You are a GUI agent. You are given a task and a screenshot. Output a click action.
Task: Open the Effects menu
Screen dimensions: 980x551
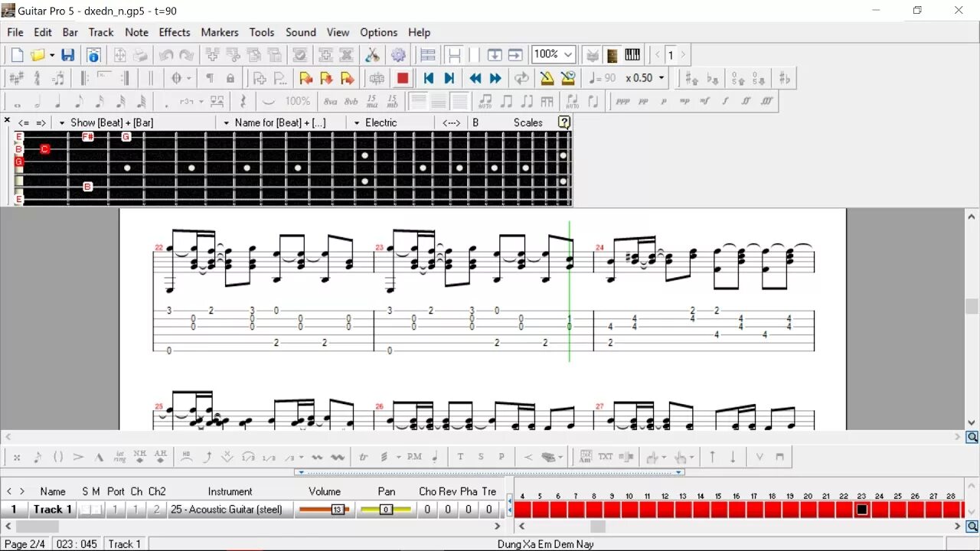tap(175, 32)
